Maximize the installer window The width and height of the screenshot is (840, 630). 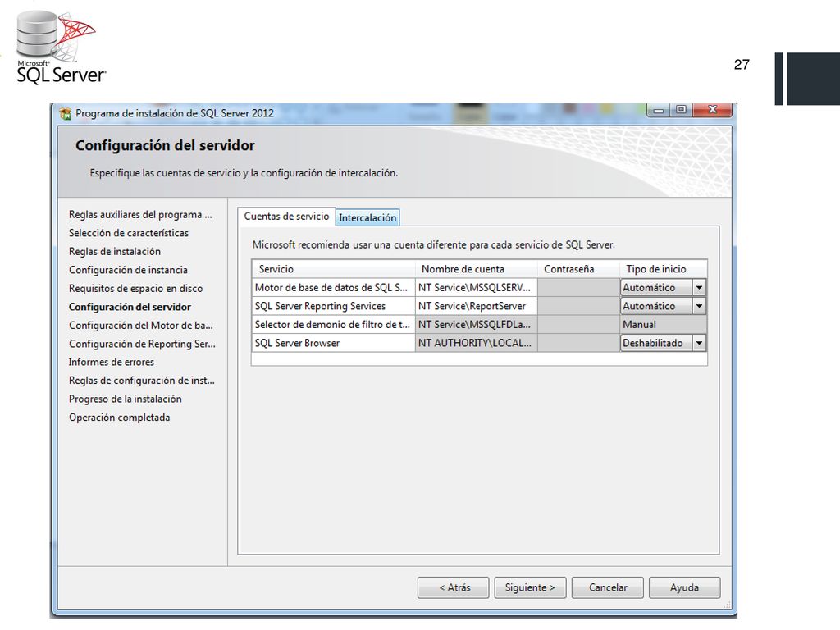[681, 110]
